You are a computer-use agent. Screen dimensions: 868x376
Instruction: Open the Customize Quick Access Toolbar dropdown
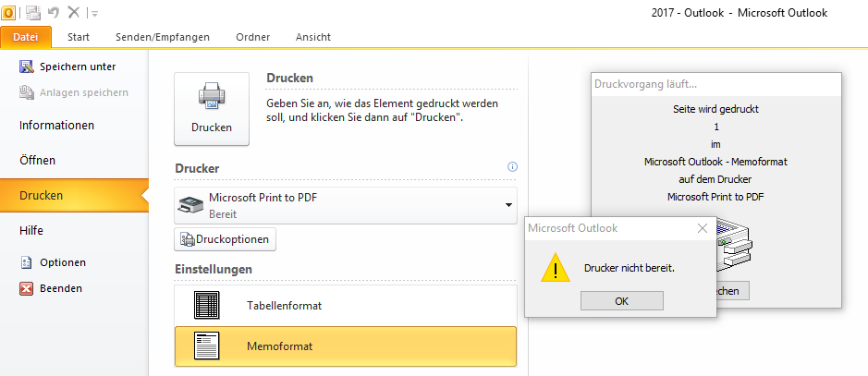[94, 14]
